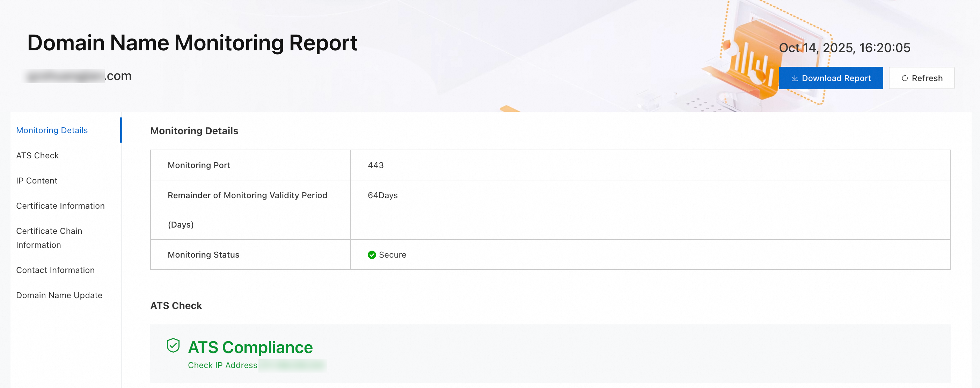Click the Monitoring Port value 443
Screen dimensions: 980x388
tap(375, 165)
